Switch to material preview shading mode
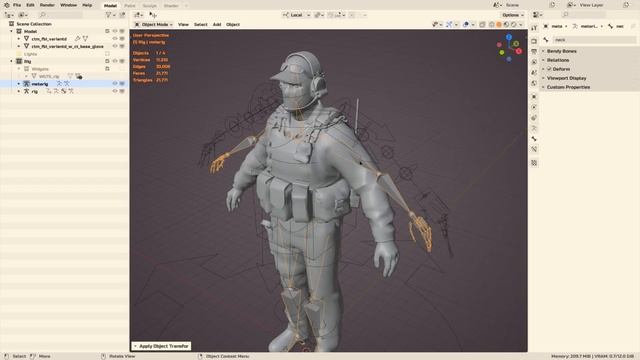The width and height of the screenshot is (640, 360). (x=506, y=24)
